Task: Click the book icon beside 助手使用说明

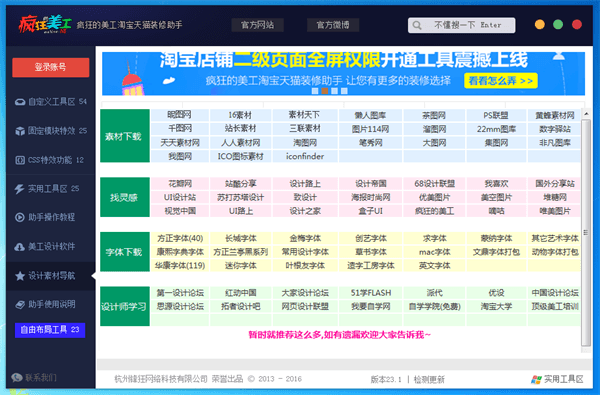Action: pyautogui.click(x=20, y=304)
